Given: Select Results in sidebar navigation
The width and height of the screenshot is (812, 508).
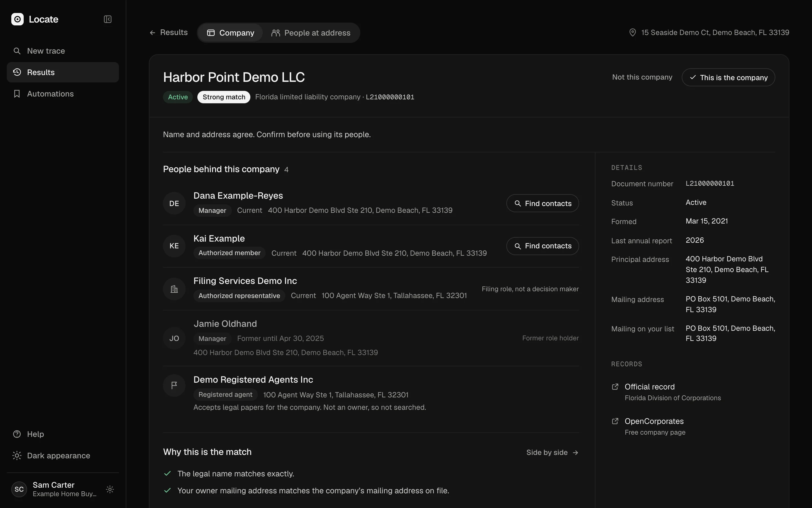Looking at the screenshot, I should point(63,72).
